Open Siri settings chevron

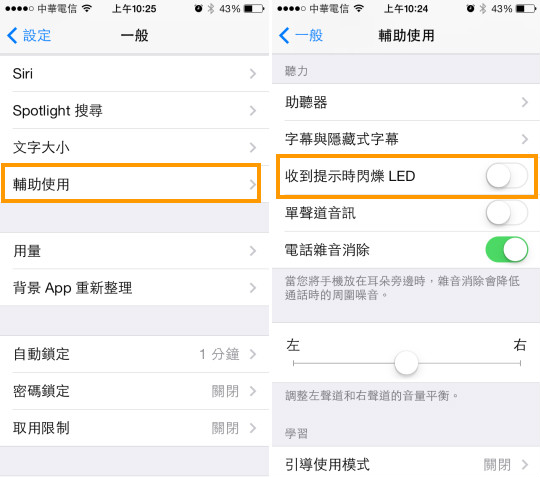[x=253, y=73]
